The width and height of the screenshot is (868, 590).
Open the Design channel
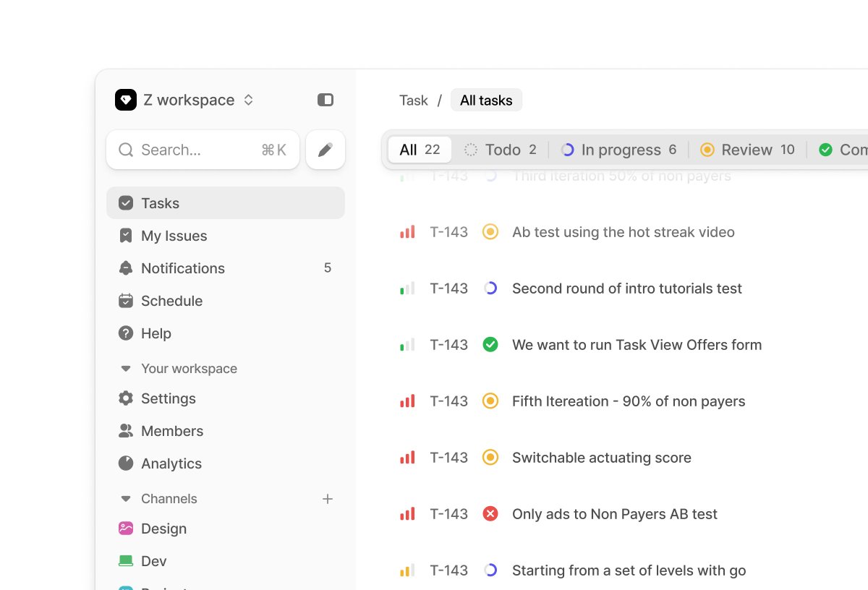click(x=226, y=529)
